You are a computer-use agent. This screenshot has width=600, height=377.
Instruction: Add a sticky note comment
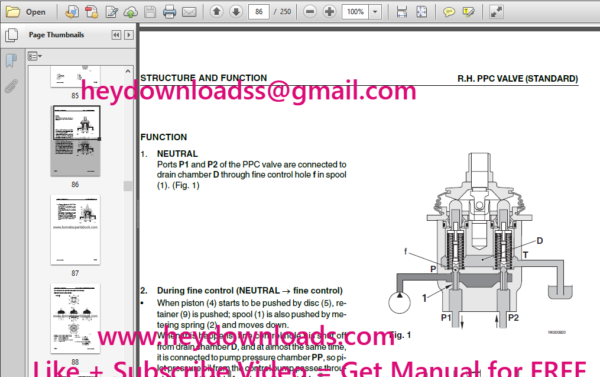(x=449, y=12)
